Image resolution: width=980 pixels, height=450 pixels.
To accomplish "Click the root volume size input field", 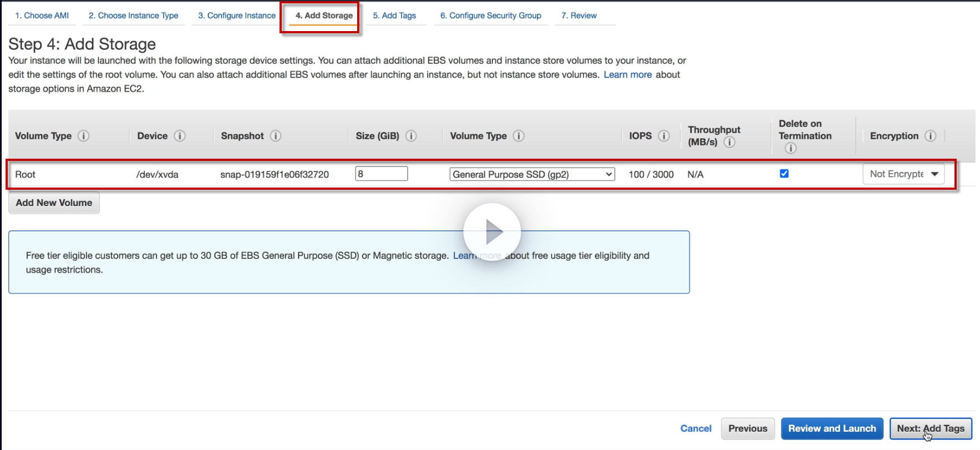I will [382, 174].
